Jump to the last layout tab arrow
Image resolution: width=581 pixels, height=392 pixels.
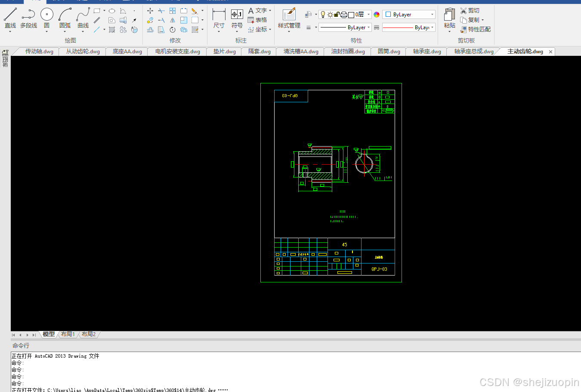pyautogui.click(x=34, y=335)
